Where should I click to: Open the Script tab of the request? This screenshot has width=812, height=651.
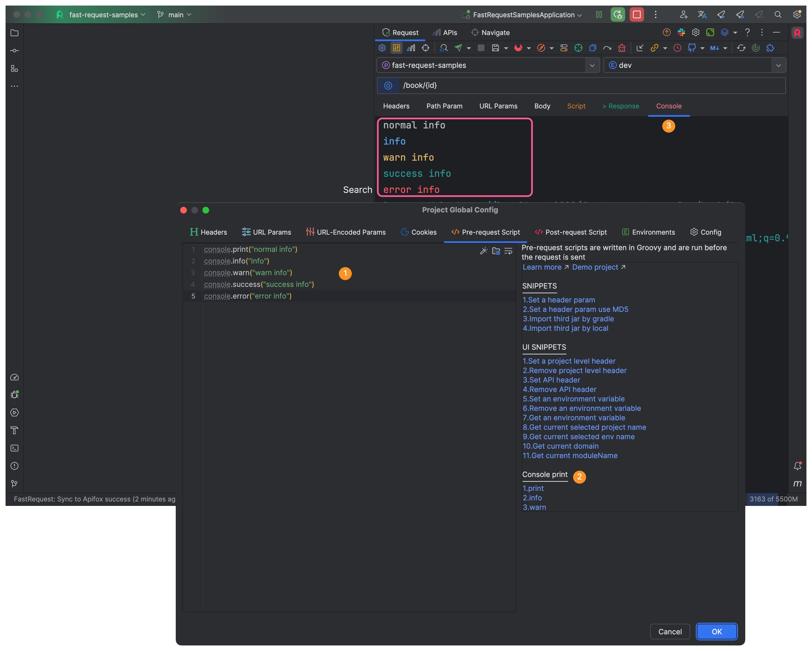pyautogui.click(x=576, y=106)
